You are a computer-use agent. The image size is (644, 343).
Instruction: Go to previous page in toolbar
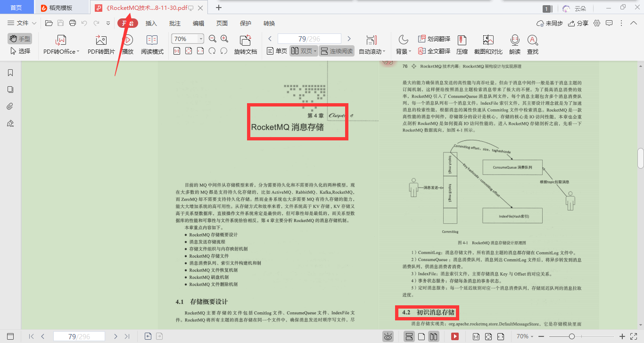pyautogui.click(x=270, y=39)
